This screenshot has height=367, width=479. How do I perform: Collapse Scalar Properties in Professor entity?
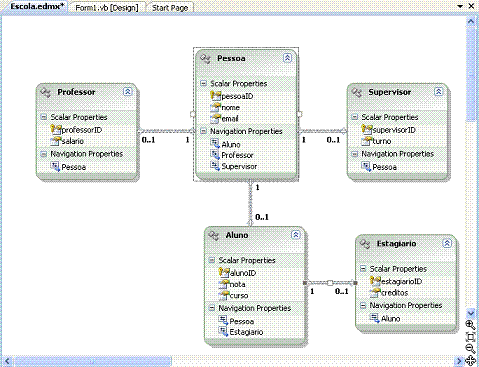[x=44, y=117]
